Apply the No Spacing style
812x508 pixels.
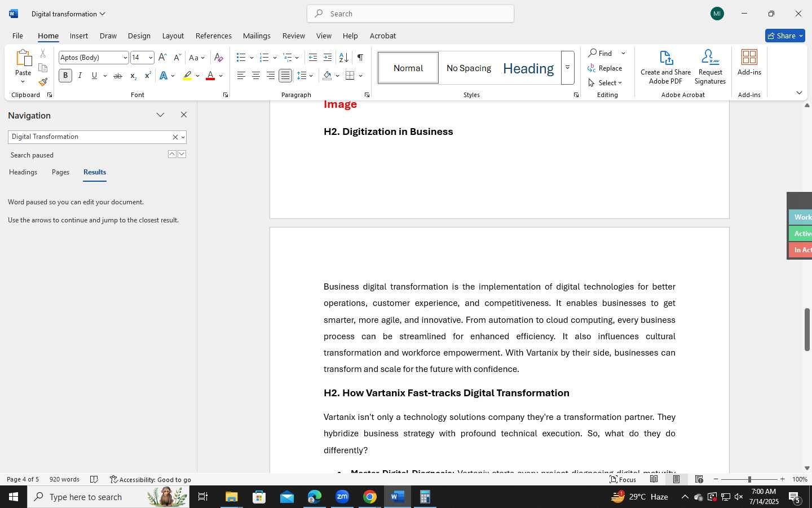[x=469, y=68]
